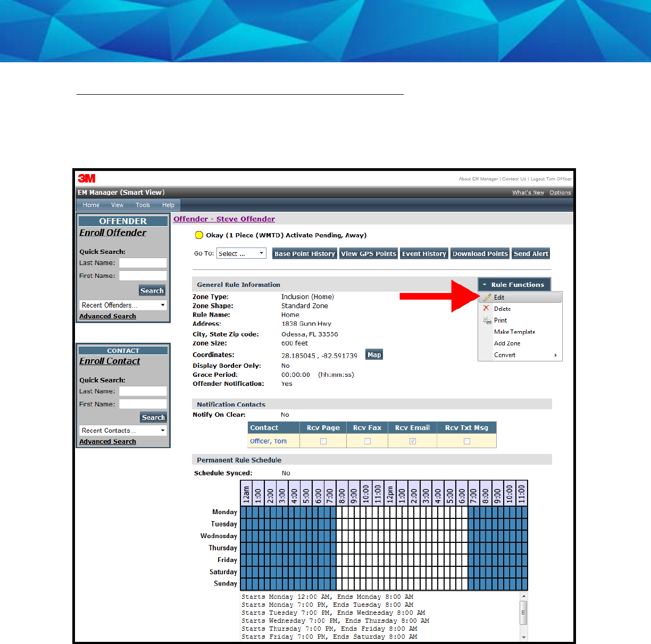Open the Convert submenu arrow
This screenshot has height=644, width=651.
point(556,355)
